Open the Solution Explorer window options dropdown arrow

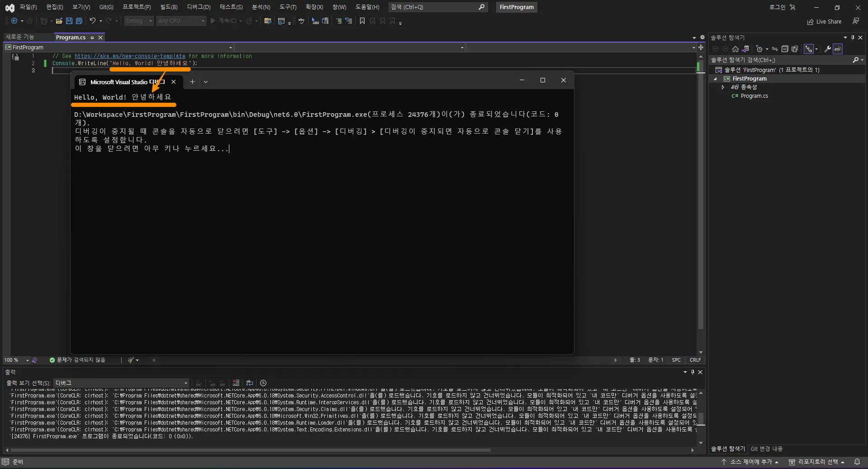[845, 38]
